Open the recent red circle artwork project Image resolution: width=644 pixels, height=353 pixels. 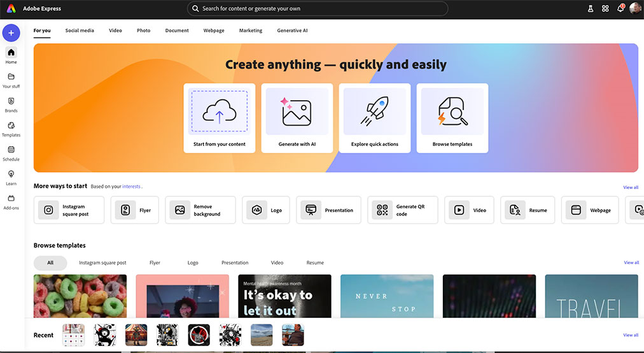coord(199,335)
